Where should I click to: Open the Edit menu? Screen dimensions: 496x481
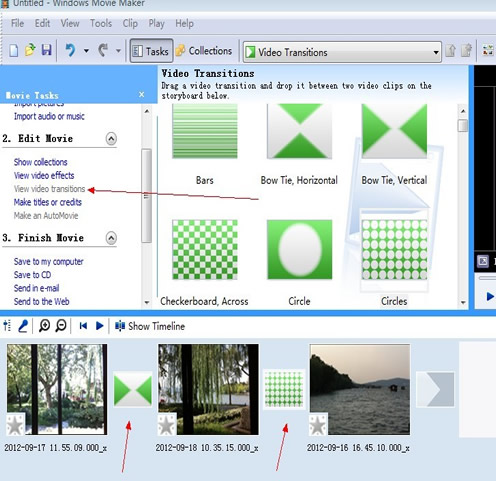42,23
